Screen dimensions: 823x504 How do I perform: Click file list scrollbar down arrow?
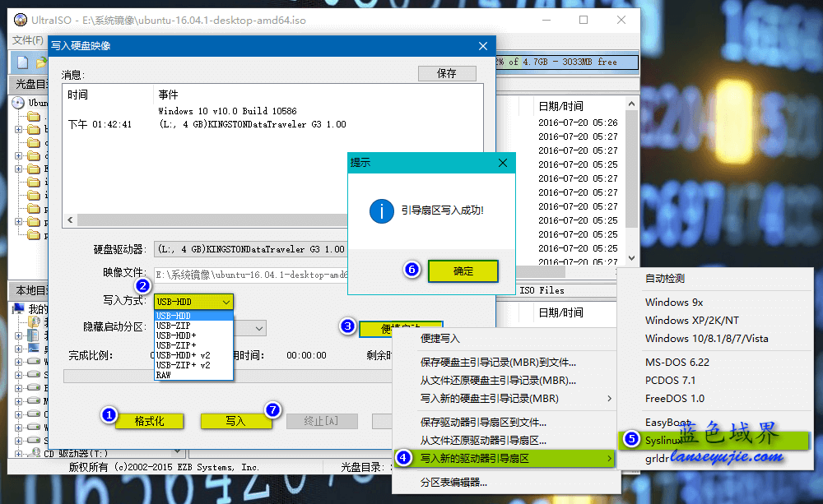click(x=631, y=257)
